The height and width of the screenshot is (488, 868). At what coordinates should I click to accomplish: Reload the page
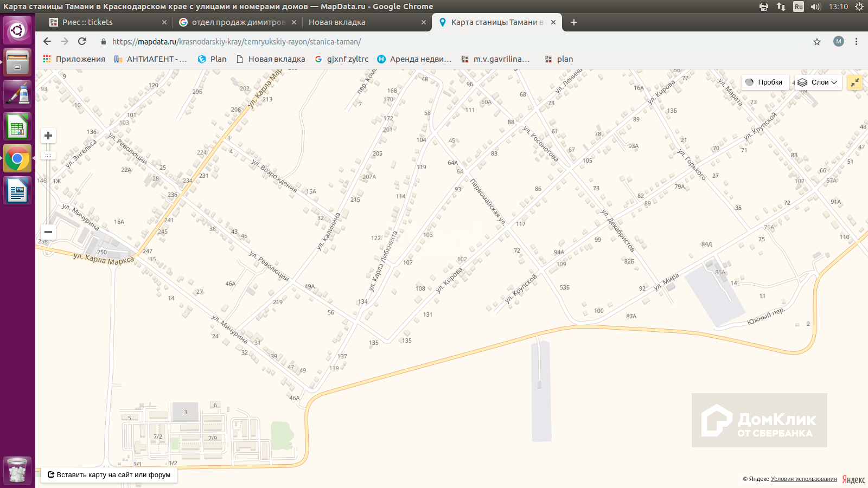tap(82, 42)
